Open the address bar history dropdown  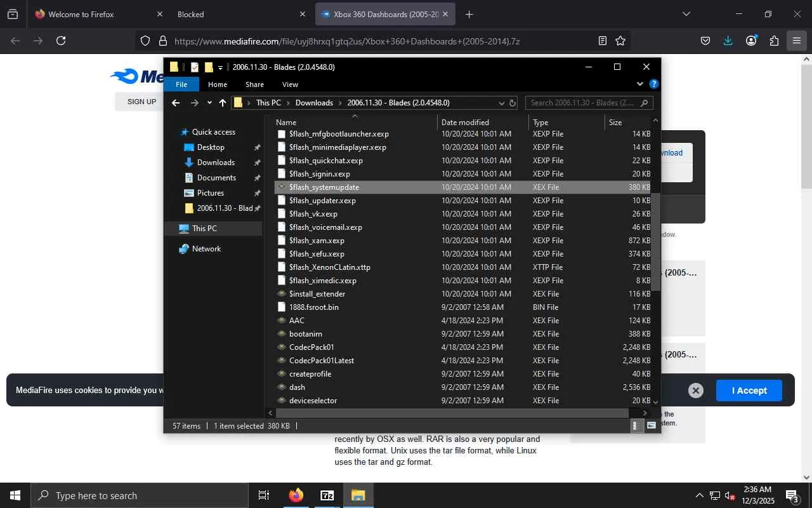(x=501, y=103)
